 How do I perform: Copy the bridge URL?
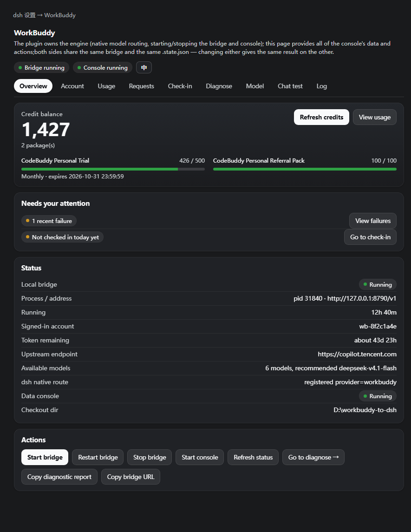[x=130, y=477]
